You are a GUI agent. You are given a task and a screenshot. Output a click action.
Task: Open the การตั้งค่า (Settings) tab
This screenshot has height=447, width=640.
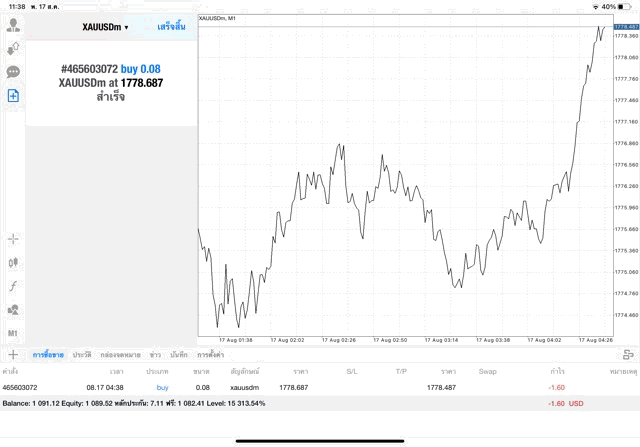210,354
